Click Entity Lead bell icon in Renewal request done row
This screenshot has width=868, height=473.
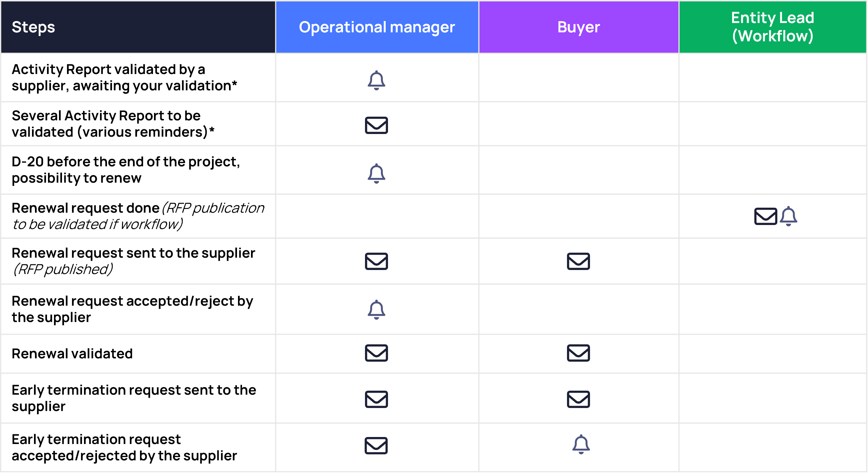pyautogui.click(x=788, y=216)
